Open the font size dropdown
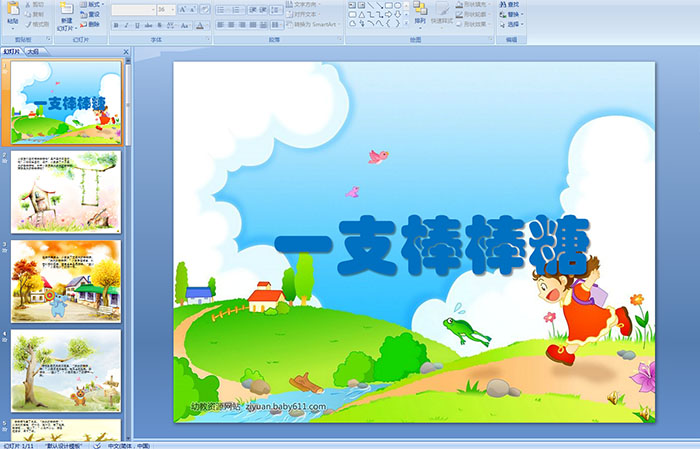 (171, 9)
